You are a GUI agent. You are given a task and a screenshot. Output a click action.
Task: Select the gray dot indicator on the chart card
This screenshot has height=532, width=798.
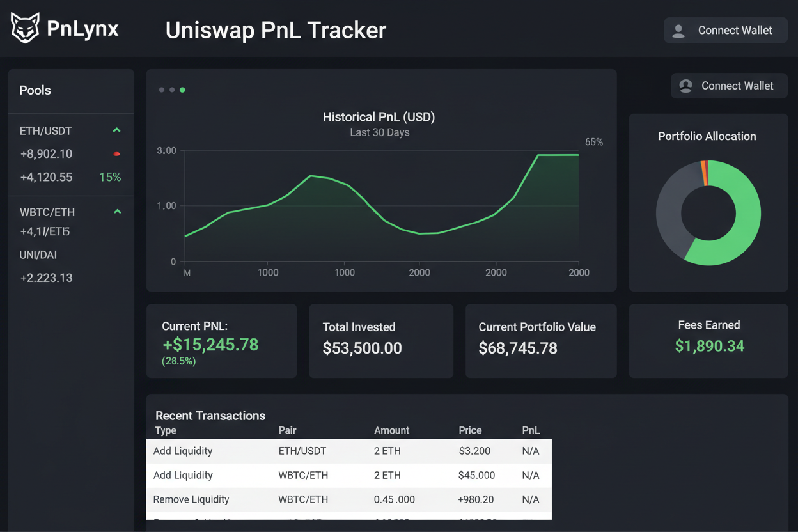pyautogui.click(x=162, y=90)
